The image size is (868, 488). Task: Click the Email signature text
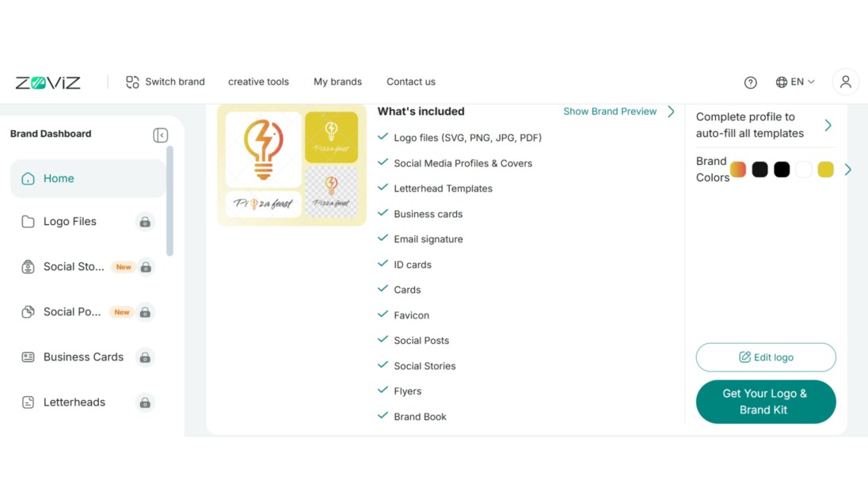pyautogui.click(x=428, y=239)
